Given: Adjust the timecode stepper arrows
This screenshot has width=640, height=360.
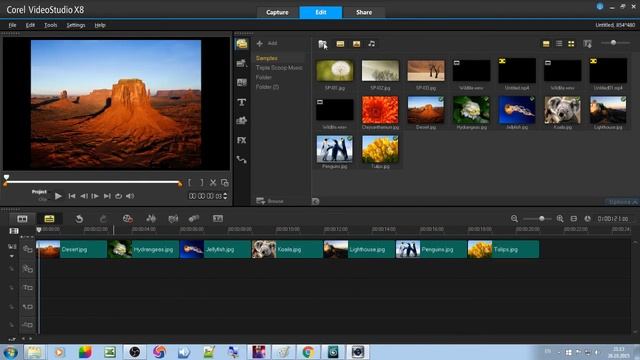Looking at the screenshot, I should [x=225, y=196].
